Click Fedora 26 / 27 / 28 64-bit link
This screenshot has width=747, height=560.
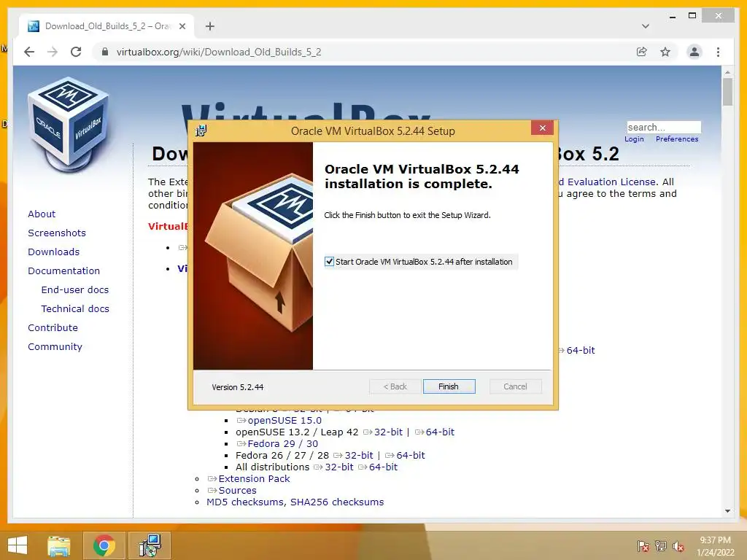pos(410,455)
